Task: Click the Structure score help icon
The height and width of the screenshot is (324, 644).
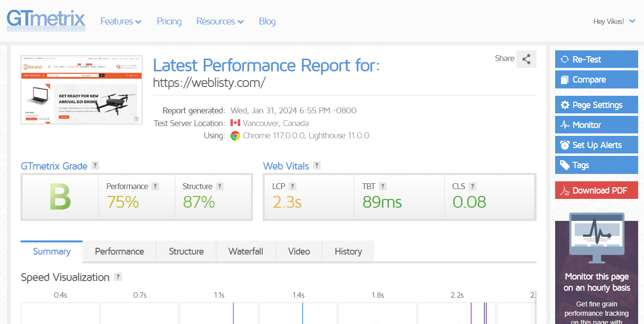Action: [x=220, y=186]
